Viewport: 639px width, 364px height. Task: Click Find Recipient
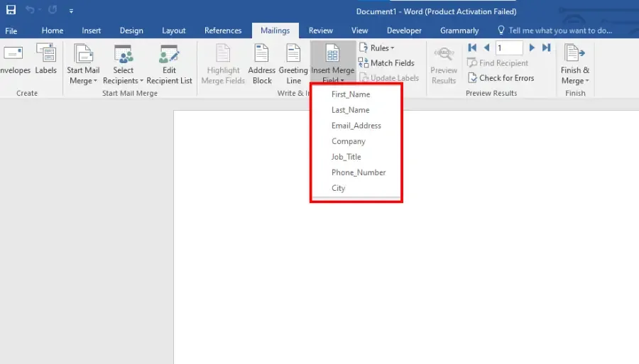tap(498, 63)
